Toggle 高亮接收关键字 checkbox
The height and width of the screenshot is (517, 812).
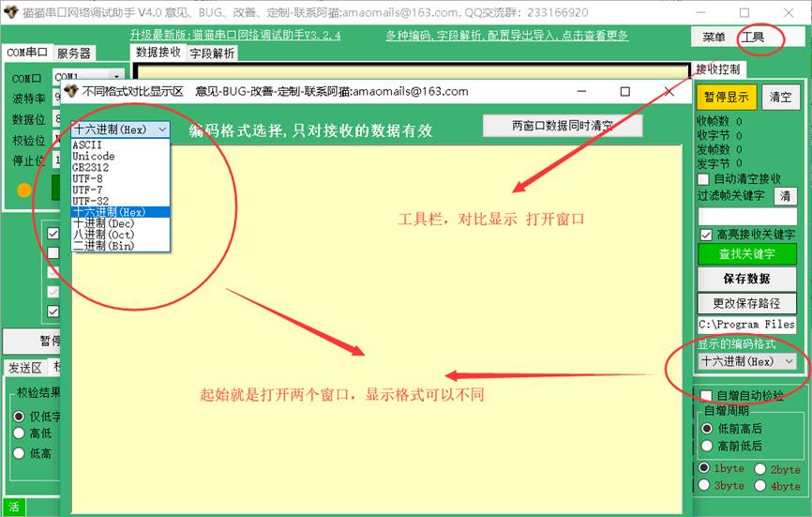pyautogui.click(x=706, y=235)
